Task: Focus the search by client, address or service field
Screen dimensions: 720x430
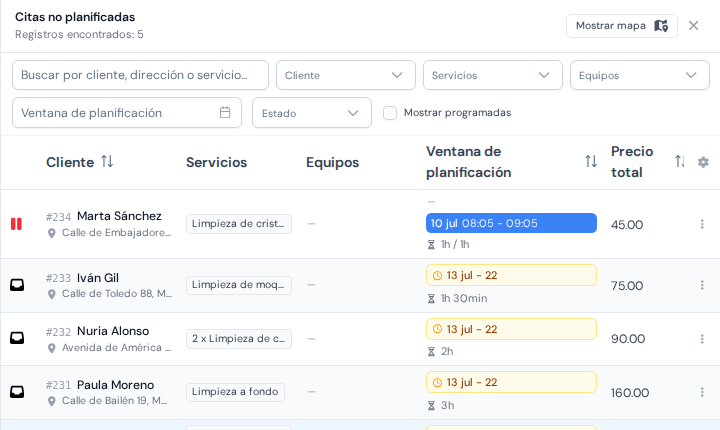Action: [x=141, y=75]
